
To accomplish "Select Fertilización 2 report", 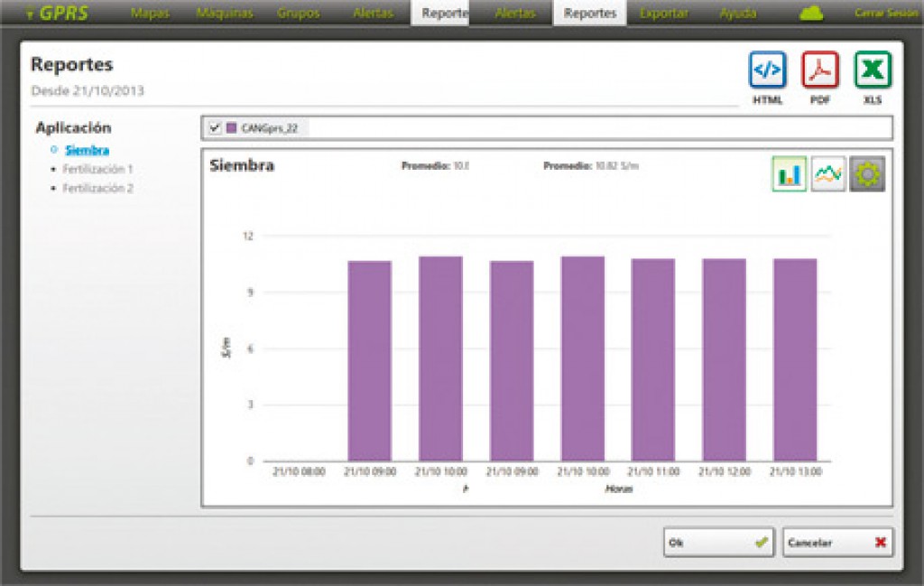I will click(97, 188).
